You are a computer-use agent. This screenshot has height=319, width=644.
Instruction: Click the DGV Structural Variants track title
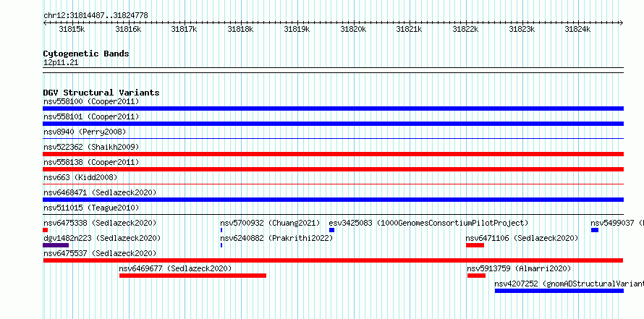click(x=101, y=93)
